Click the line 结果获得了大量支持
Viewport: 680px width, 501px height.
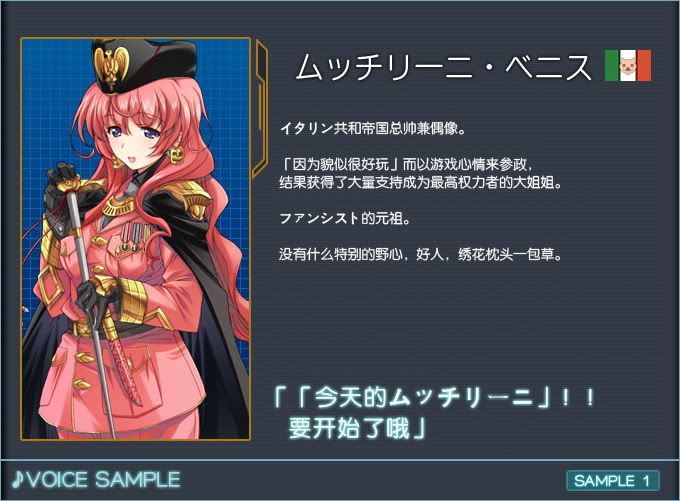pyautogui.click(x=420, y=182)
